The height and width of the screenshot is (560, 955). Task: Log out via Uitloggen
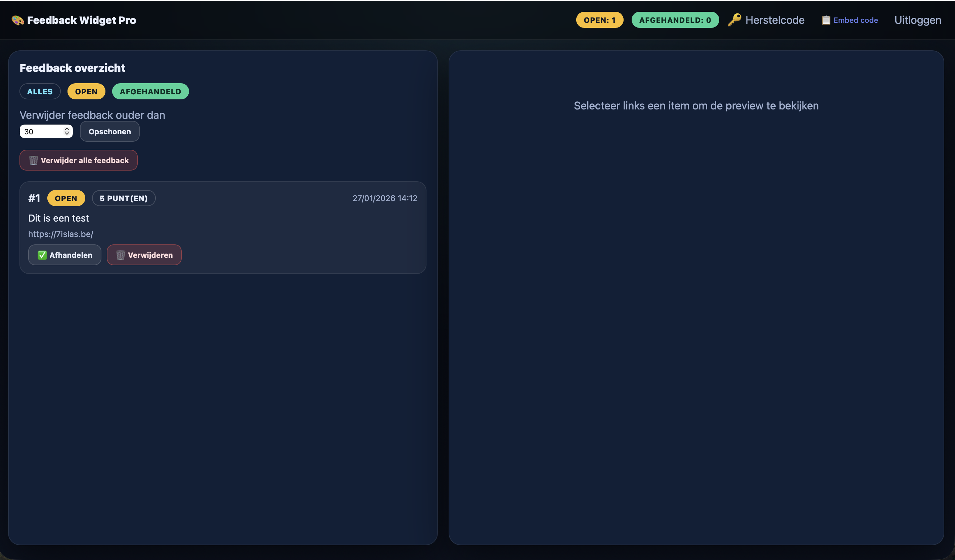point(917,20)
